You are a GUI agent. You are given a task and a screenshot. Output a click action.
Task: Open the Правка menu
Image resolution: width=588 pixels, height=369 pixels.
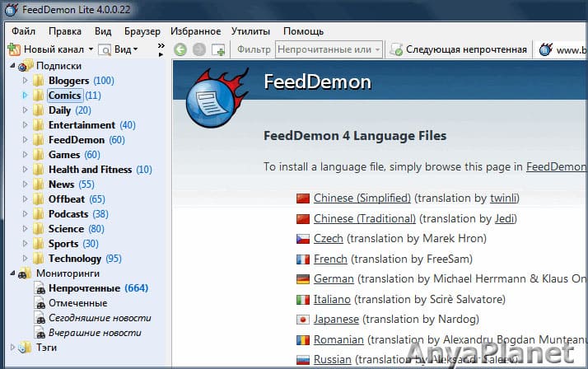pos(65,31)
